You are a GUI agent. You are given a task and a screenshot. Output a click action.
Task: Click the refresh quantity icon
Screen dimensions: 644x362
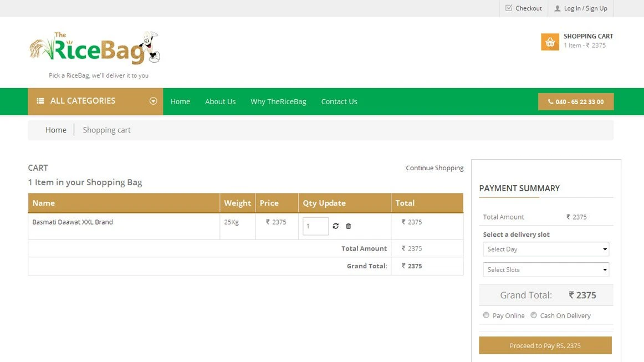point(335,226)
